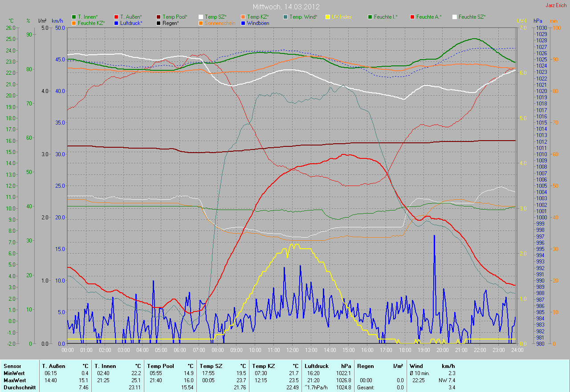Select the dark red Temp Pool legend marker
The image size is (570, 392).
click(x=159, y=17)
